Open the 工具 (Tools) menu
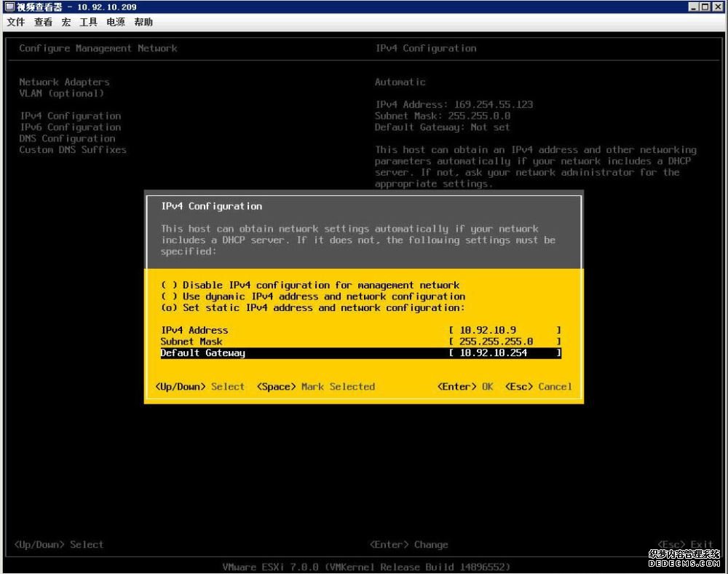 (87, 22)
